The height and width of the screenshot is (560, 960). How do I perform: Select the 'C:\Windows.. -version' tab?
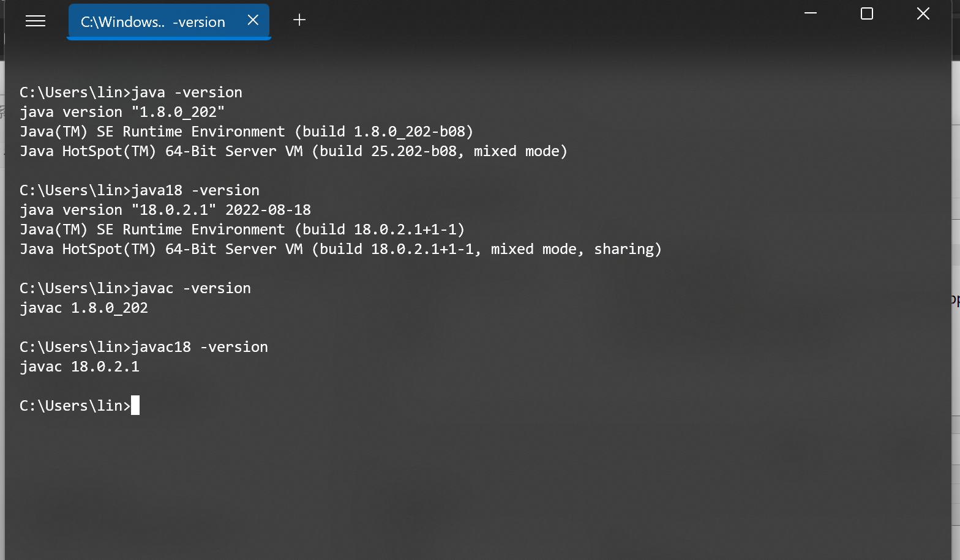point(153,22)
